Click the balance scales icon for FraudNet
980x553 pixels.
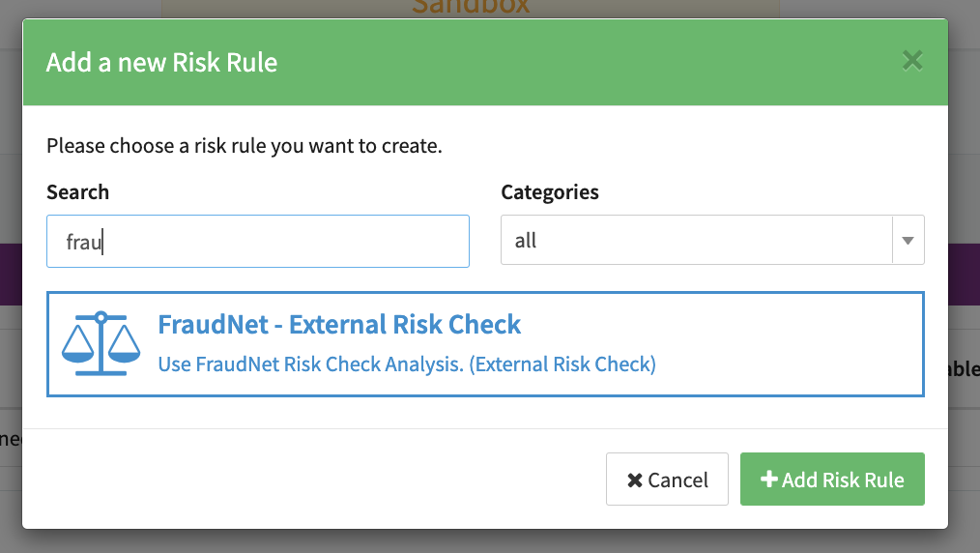[x=101, y=343]
